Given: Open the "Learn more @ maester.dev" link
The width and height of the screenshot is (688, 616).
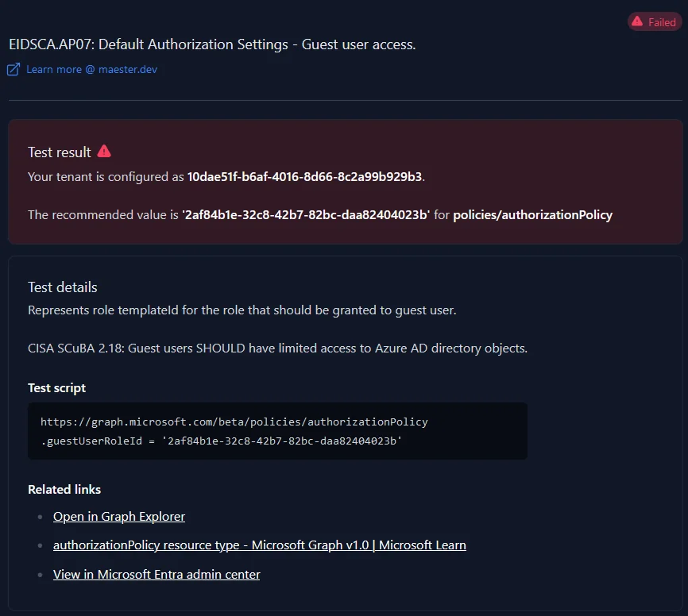Looking at the screenshot, I should tap(90, 69).
